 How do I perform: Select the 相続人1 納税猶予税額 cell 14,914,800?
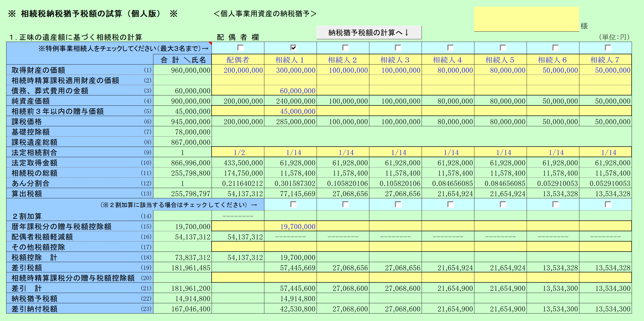[x=290, y=298]
